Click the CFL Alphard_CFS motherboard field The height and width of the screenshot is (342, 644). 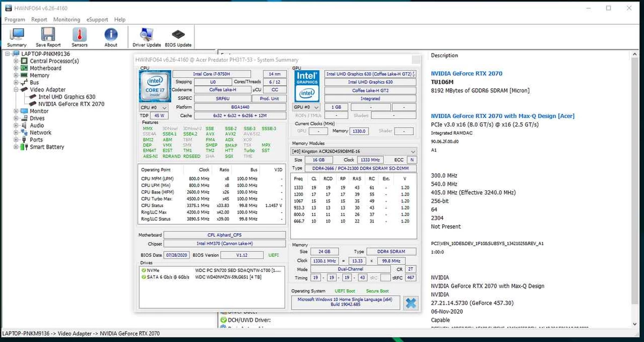pyautogui.click(x=225, y=235)
